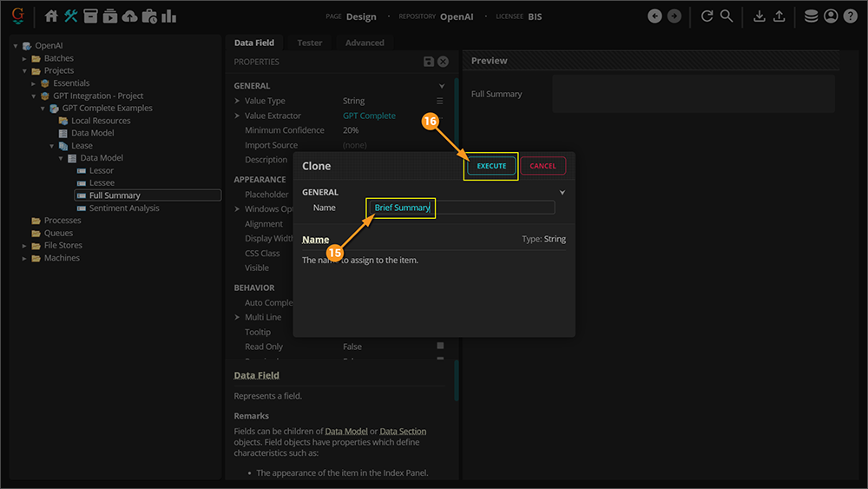The width and height of the screenshot is (868, 489).
Task: Expand the Value Type property
Action: point(237,101)
